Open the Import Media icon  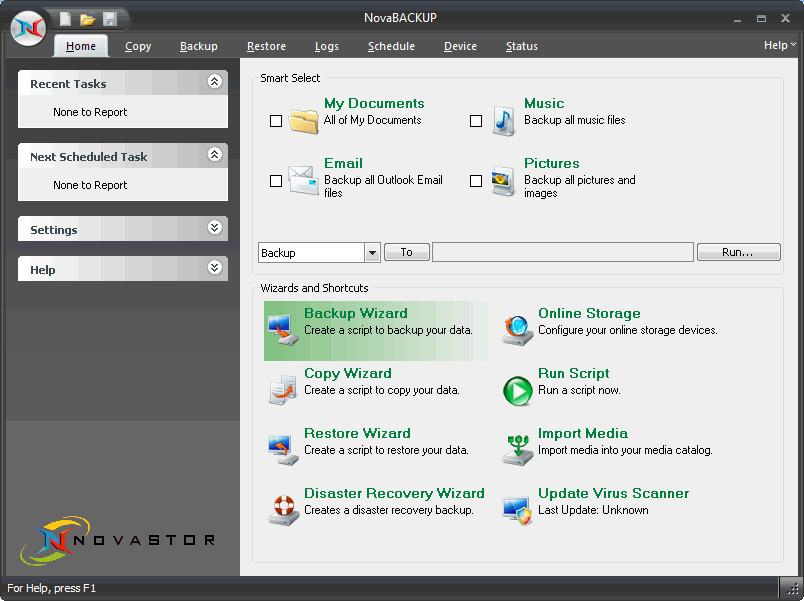point(517,450)
